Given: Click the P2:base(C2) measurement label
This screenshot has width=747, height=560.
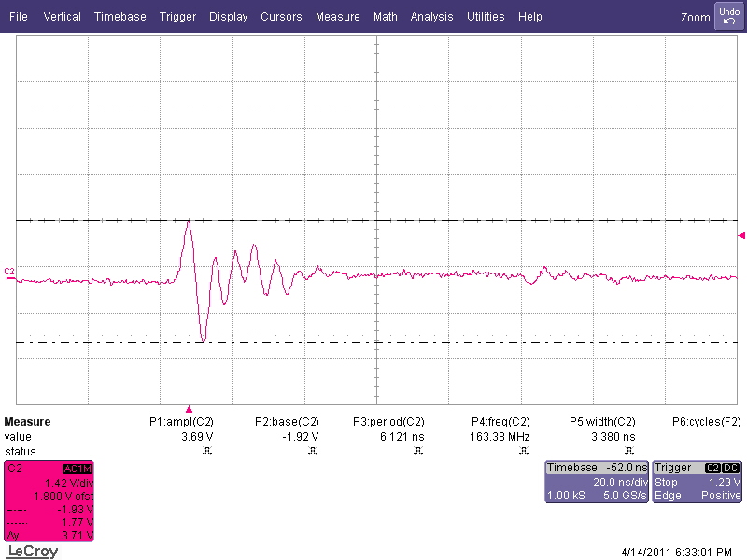Looking at the screenshot, I should 287,422.
